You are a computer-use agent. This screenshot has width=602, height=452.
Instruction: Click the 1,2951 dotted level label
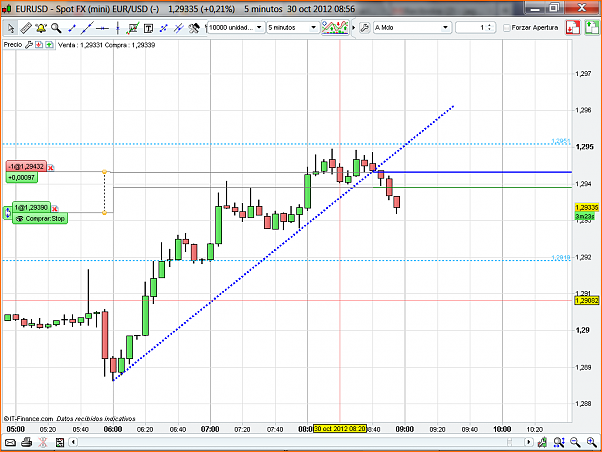point(561,141)
